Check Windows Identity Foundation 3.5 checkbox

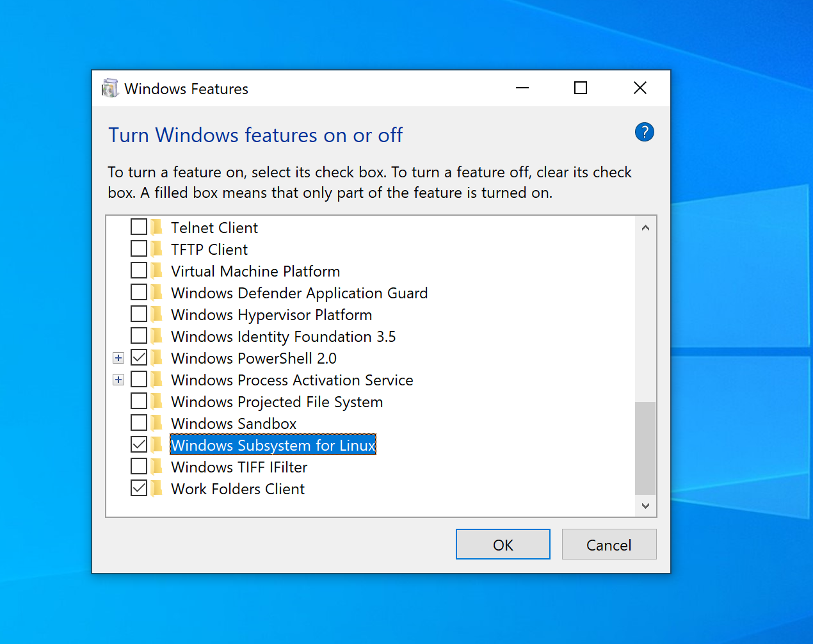pyautogui.click(x=139, y=335)
